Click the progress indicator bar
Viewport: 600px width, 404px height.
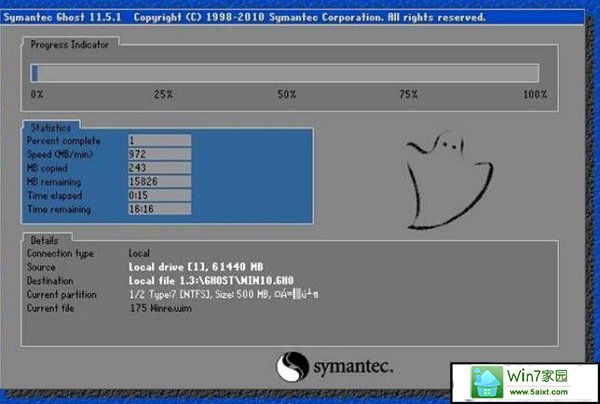coord(285,73)
